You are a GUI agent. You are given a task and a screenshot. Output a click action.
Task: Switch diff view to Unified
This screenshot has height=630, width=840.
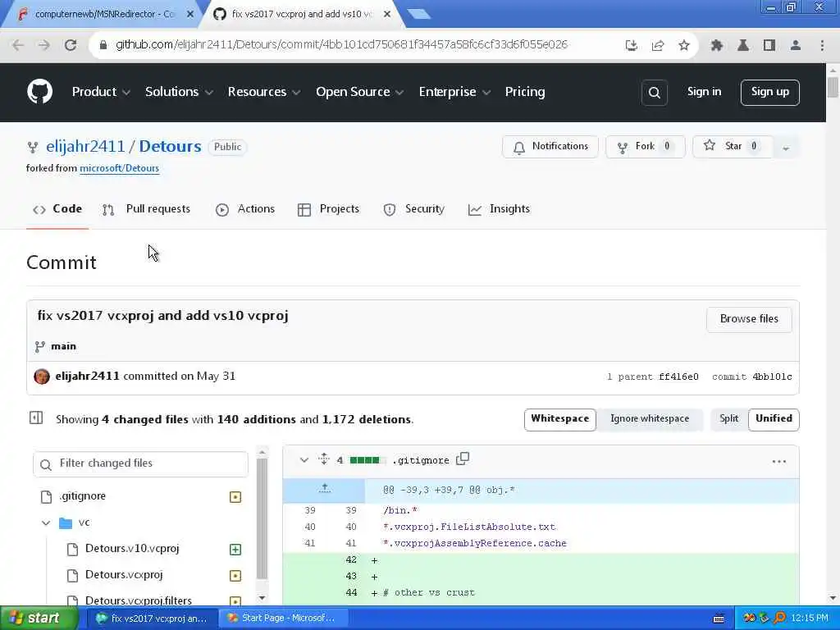tap(774, 418)
